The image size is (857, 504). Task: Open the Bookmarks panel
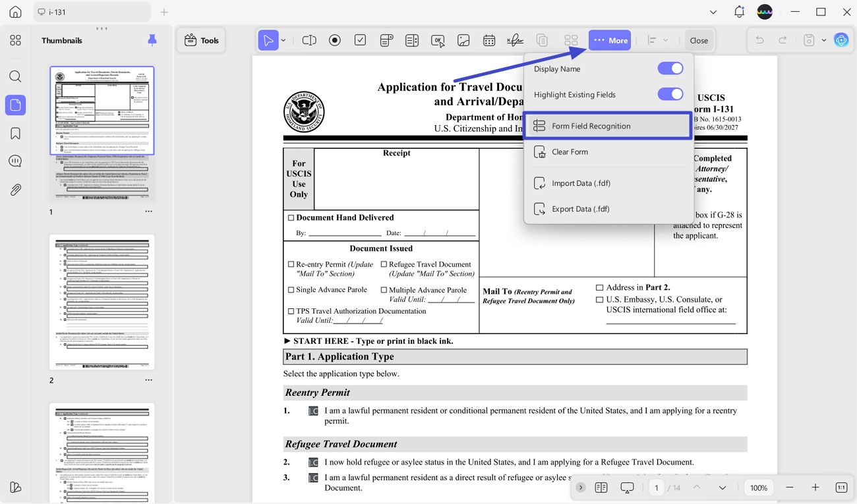[15, 132]
